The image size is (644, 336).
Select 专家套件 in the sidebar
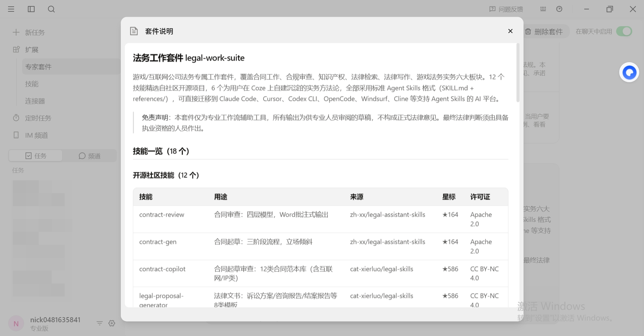point(71,67)
